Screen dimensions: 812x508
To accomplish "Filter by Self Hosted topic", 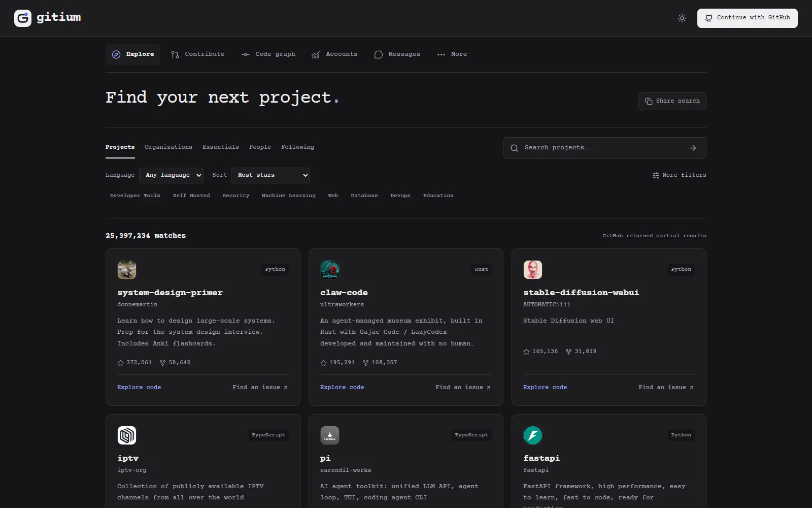I will coord(191,196).
